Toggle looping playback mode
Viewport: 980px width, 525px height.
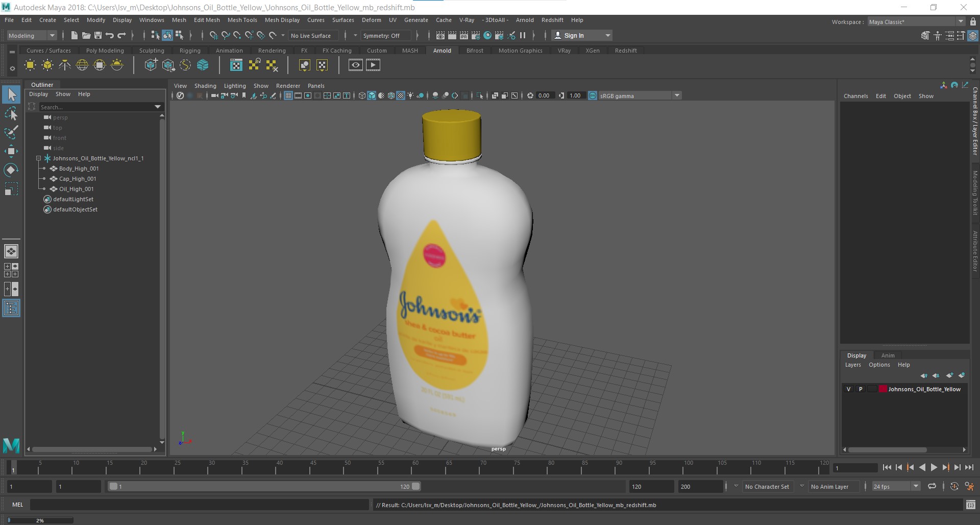click(932, 486)
